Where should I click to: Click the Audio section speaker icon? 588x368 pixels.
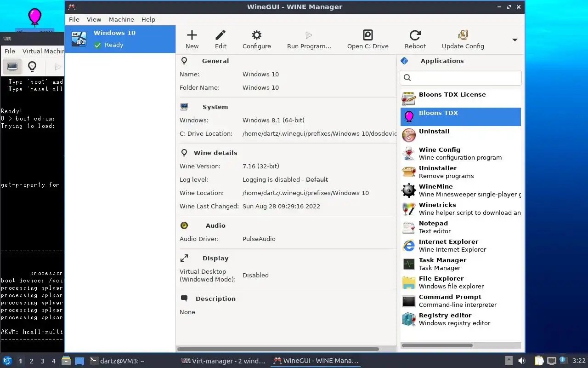point(184,225)
